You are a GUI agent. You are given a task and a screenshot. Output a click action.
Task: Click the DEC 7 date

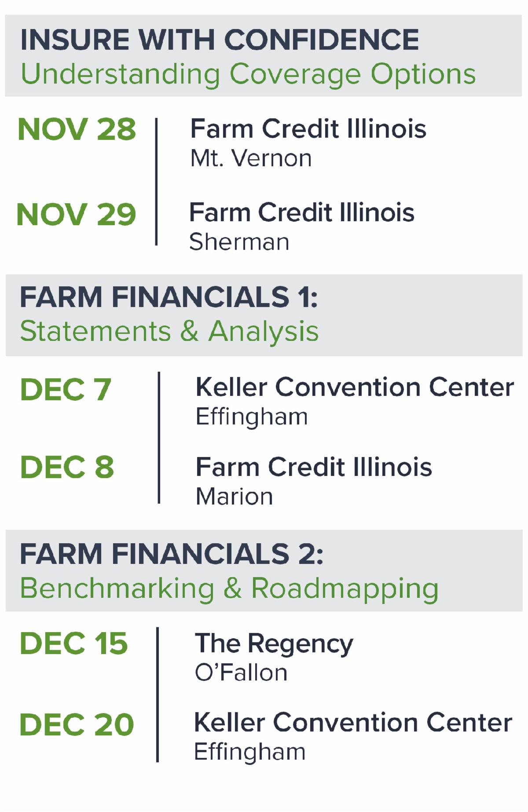(x=66, y=389)
